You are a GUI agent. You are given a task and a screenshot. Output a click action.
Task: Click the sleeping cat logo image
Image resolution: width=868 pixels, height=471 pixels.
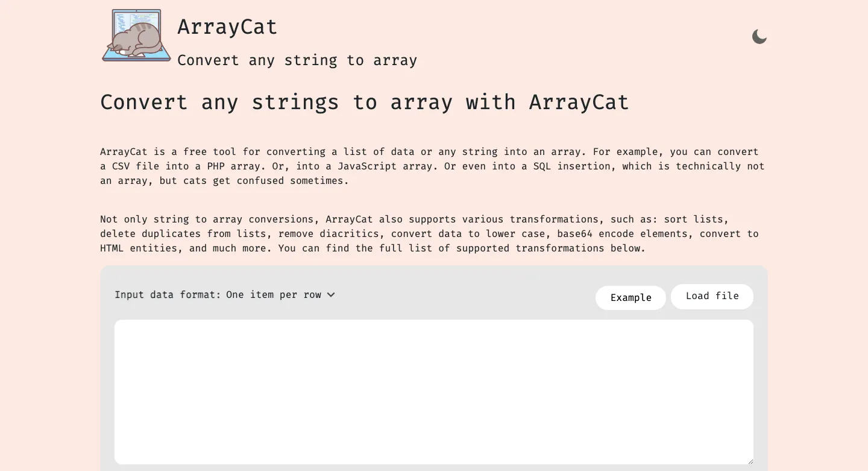click(x=136, y=36)
